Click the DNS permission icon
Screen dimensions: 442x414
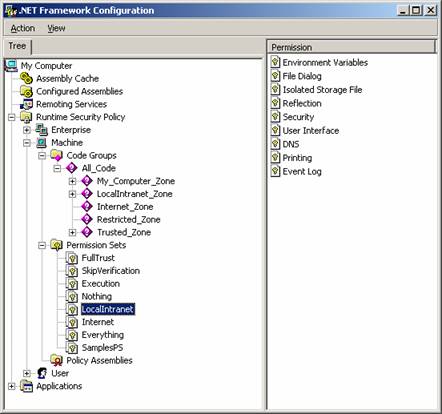click(275, 144)
